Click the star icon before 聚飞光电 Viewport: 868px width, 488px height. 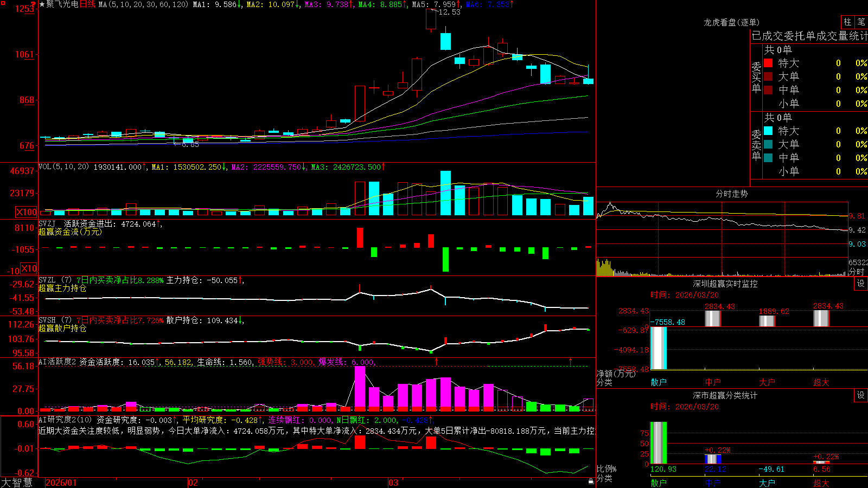42,4
